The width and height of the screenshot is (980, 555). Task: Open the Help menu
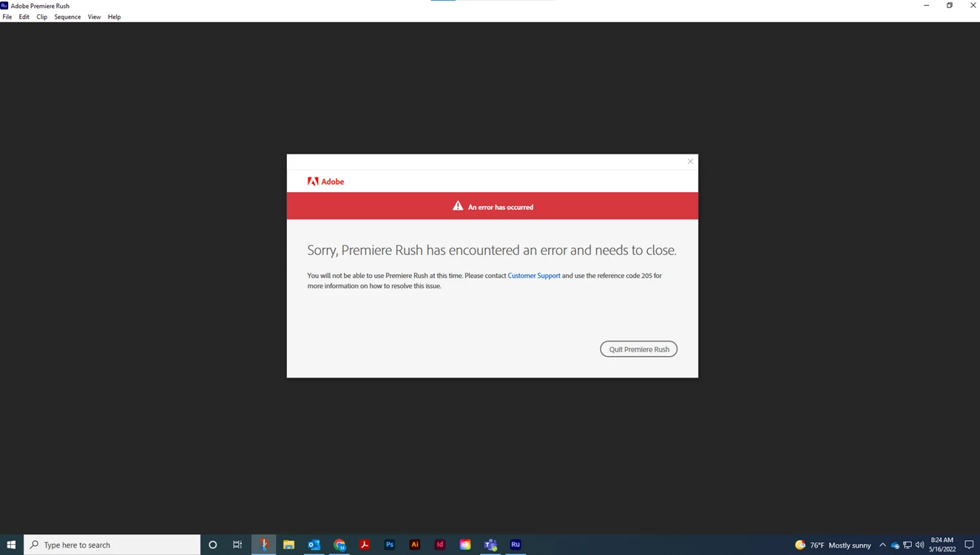[x=114, y=17]
